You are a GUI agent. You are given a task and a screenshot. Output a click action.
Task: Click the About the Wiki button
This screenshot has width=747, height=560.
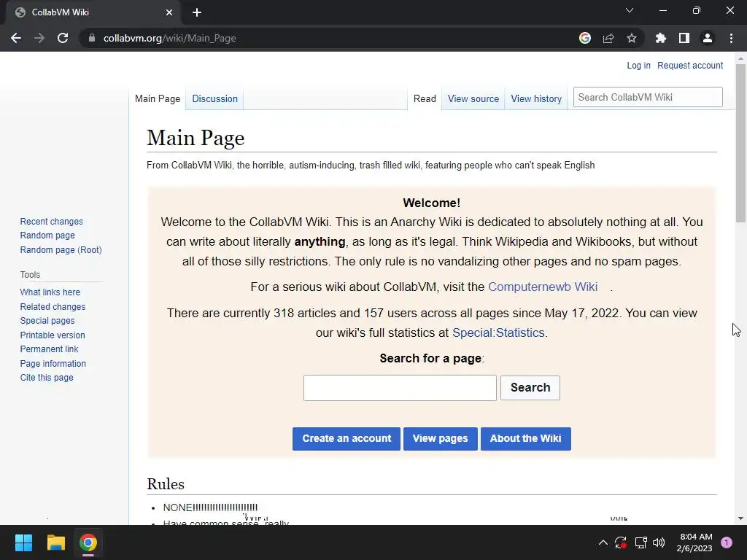(525, 438)
